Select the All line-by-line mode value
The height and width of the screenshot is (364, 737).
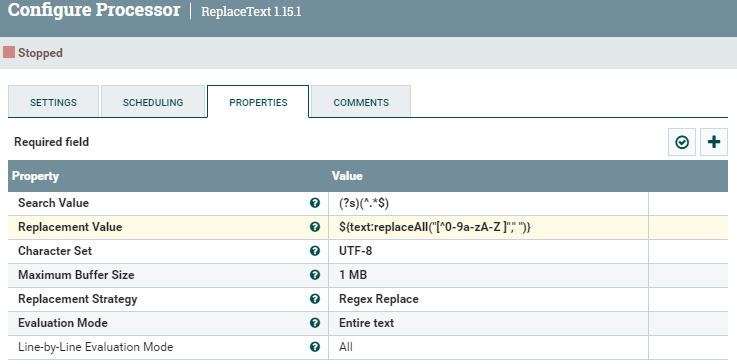click(x=488, y=347)
